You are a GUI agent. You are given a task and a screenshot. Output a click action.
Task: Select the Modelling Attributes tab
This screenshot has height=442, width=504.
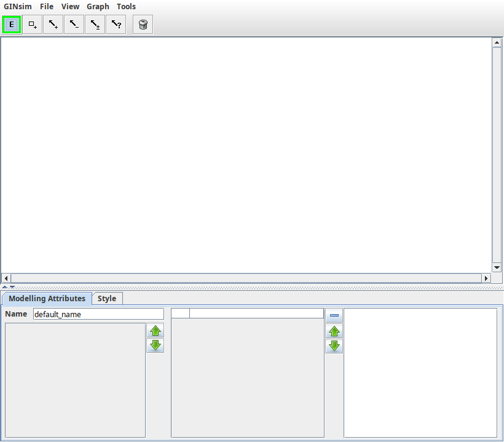pos(47,299)
